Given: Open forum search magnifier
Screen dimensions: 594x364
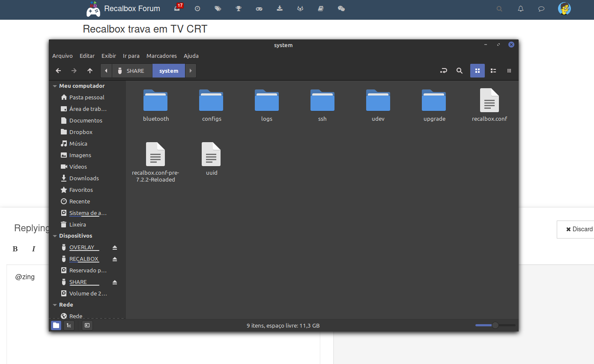Looking at the screenshot, I should pos(499,9).
